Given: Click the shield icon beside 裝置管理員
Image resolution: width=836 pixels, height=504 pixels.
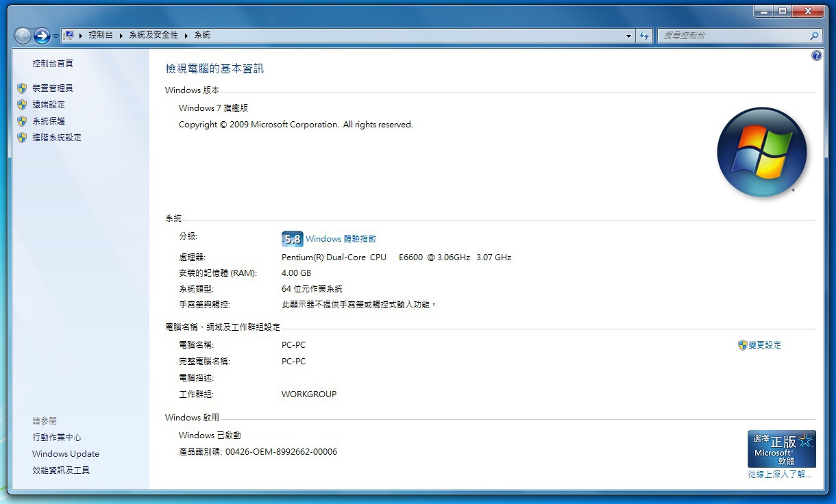Looking at the screenshot, I should click(x=22, y=88).
